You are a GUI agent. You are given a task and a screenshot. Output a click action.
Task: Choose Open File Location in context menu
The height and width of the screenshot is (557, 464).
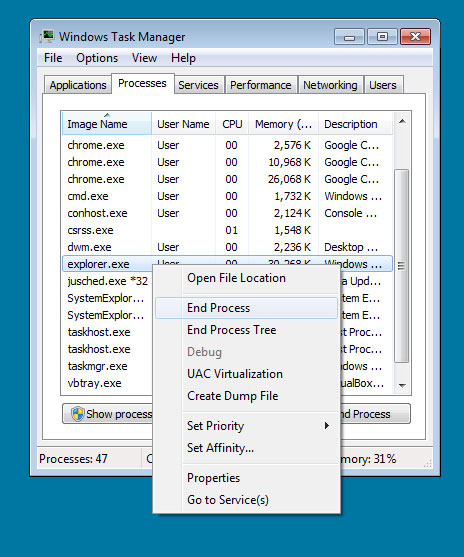pyautogui.click(x=246, y=278)
